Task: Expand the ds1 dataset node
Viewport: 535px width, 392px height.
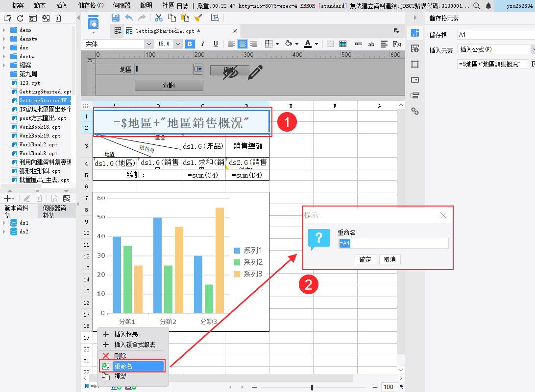Action: coord(4,223)
